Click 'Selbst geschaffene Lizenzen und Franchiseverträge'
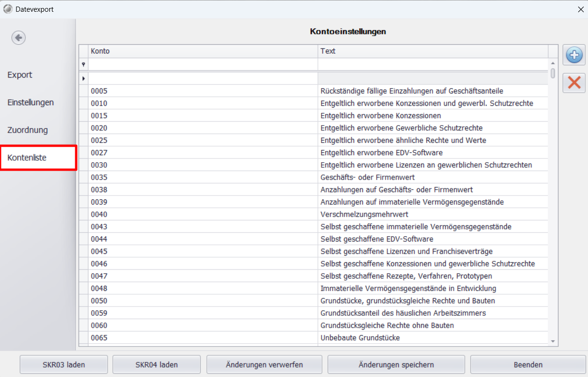Screen dimensions: 588x377 tap(407, 251)
